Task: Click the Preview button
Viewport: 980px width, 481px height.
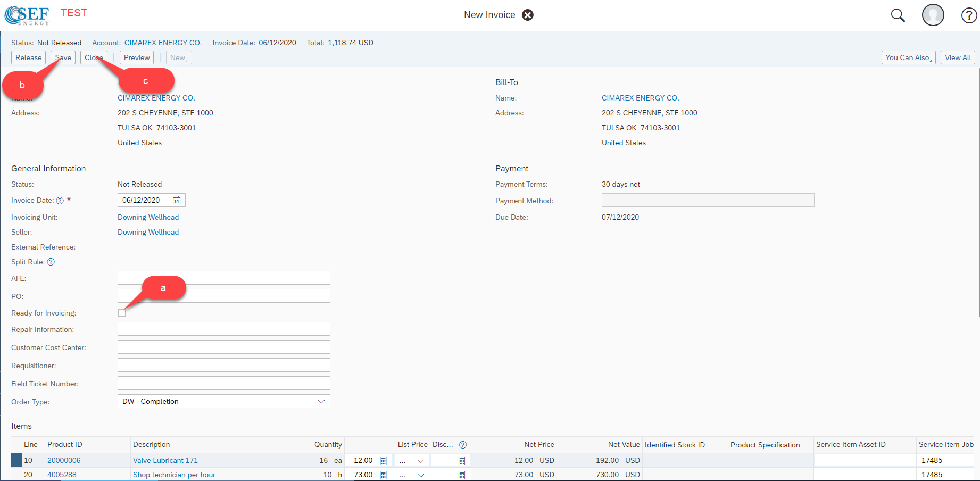Action: coord(137,57)
